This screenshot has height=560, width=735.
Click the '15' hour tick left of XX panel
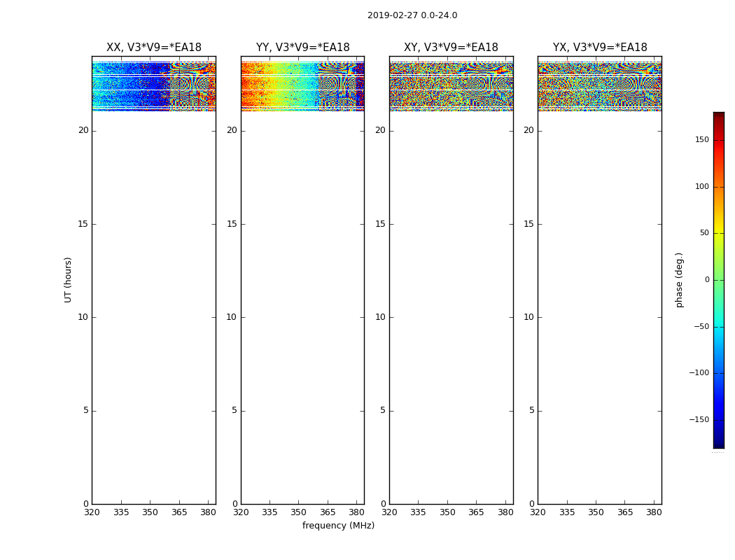point(83,224)
